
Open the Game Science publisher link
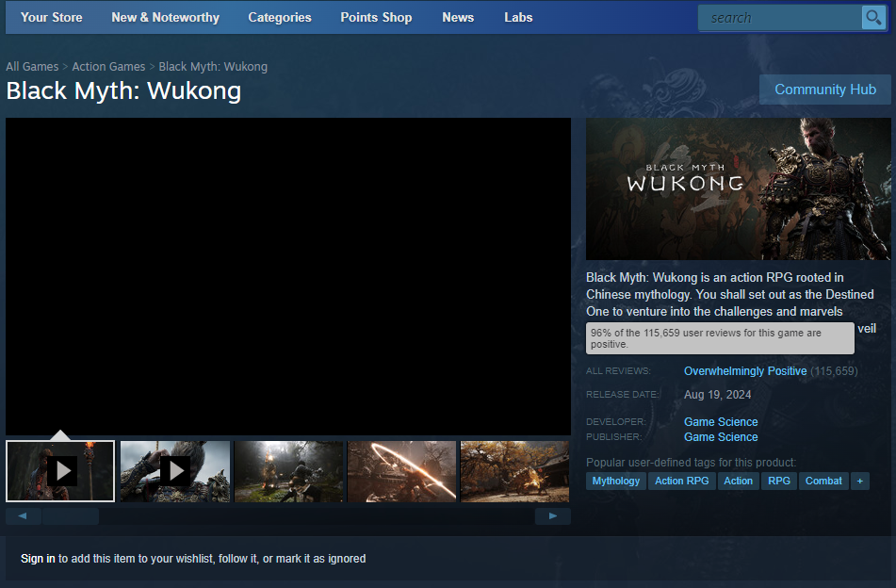coord(721,437)
